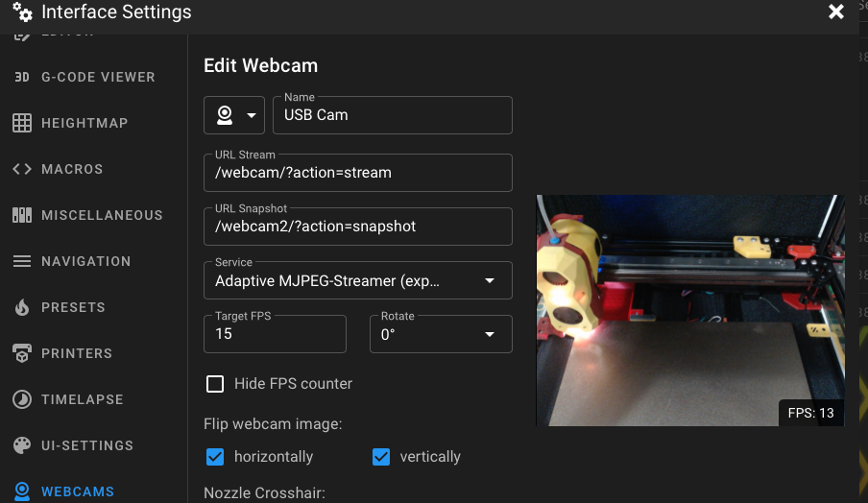Image resolution: width=868 pixels, height=503 pixels.
Task: Click the Target FPS field
Action: point(275,334)
